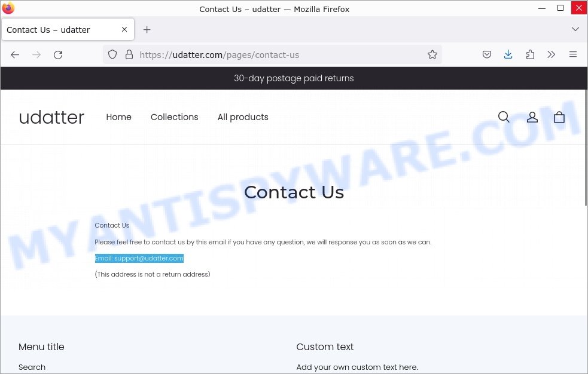Click the Contact Us page heading
This screenshot has width=588, height=374.
coord(294,192)
